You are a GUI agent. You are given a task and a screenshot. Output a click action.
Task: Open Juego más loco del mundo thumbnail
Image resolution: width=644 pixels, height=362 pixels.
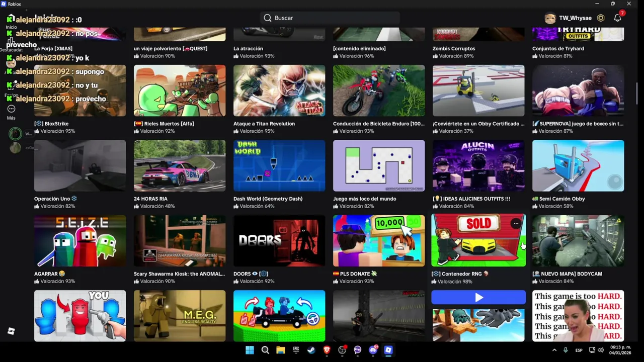click(379, 165)
